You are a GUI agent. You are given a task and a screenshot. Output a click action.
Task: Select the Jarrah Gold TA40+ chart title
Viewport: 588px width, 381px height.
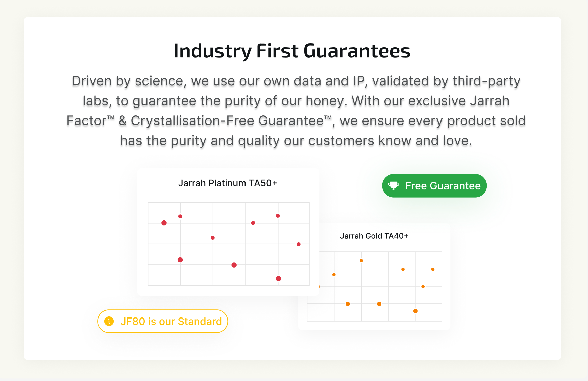point(374,236)
